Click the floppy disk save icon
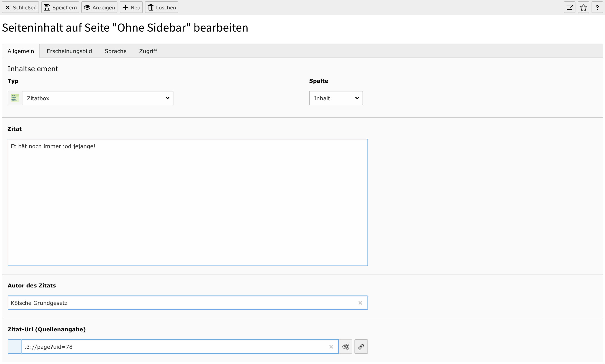Screen dimensions: 605x364 tap(47, 7)
